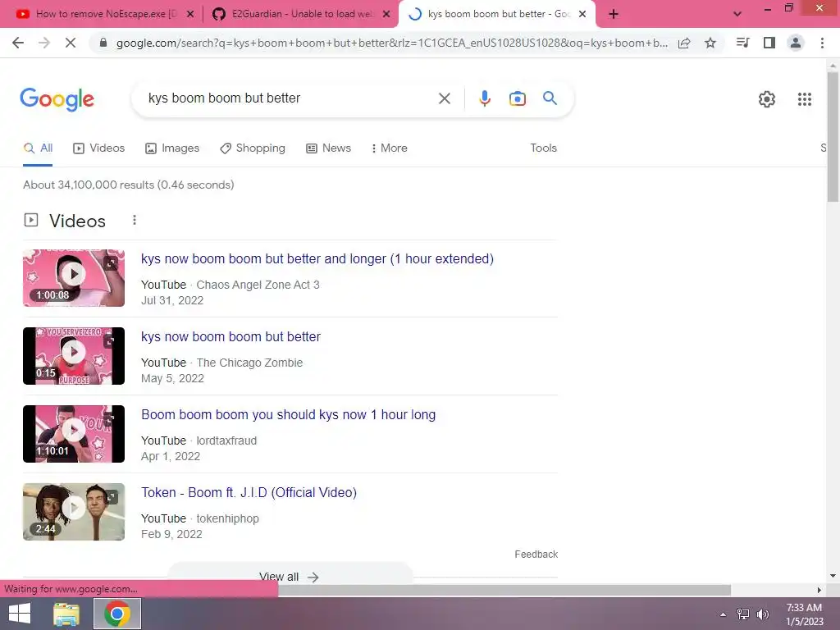Viewport: 840px width, 630px height.
Task: Play the 1:10:01 video thumbnail
Action: click(x=74, y=434)
